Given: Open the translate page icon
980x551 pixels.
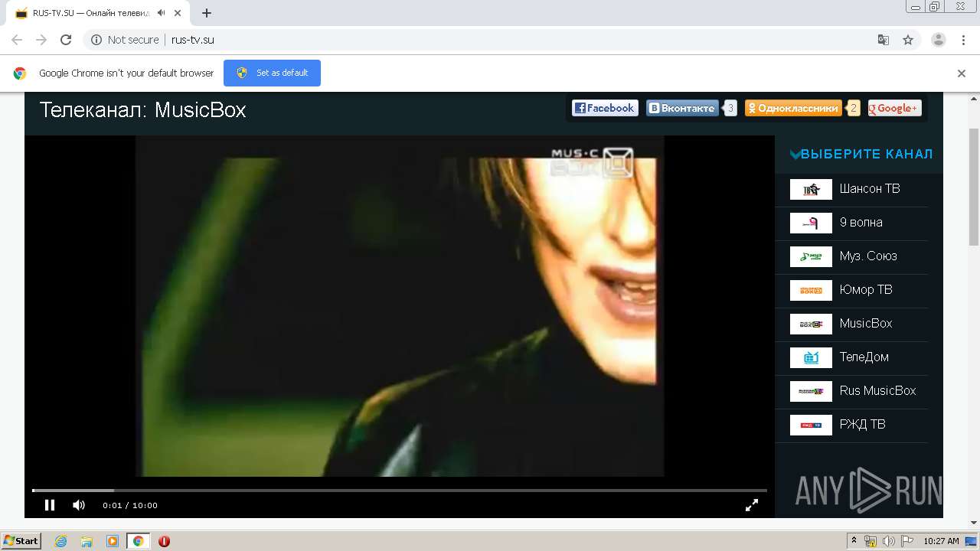Looking at the screenshot, I should (x=884, y=40).
